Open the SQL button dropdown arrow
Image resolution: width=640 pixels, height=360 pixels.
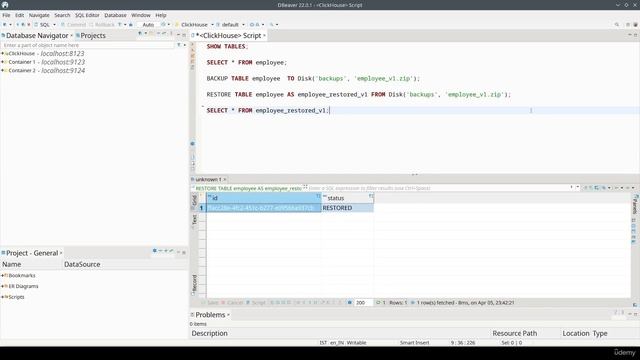coord(54,24)
